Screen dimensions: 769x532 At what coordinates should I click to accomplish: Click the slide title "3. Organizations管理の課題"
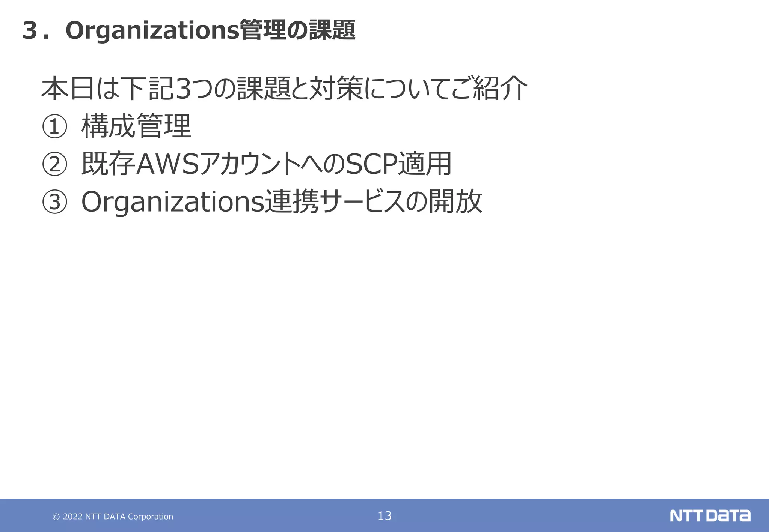(x=189, y=30)
